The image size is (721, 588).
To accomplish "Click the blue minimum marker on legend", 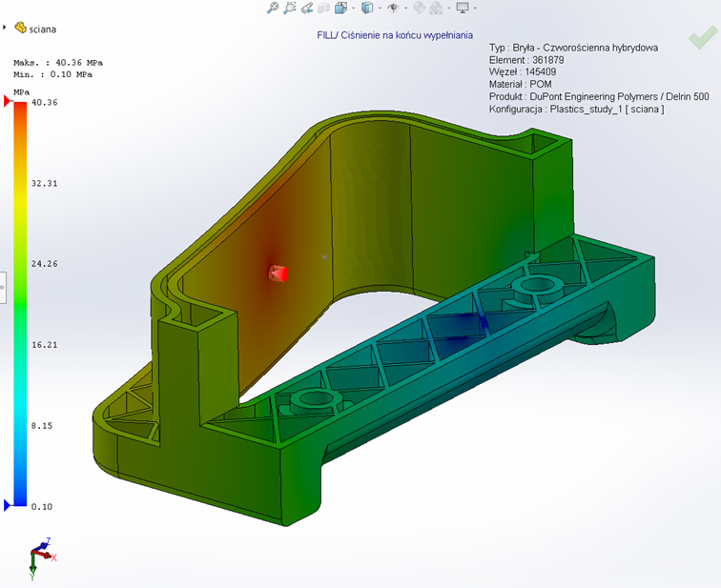I will (x=9, y=504).
